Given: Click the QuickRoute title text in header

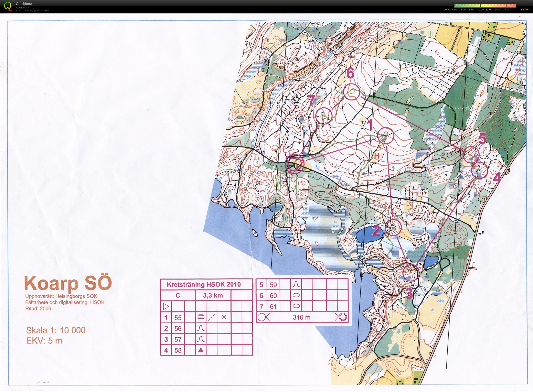Looking at the screenshot, I should (25, 4).
